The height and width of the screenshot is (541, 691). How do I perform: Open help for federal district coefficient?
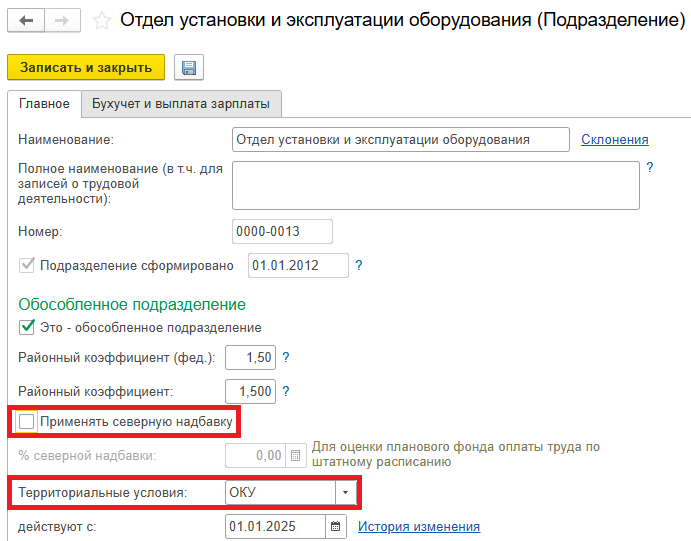coord(286,357)
